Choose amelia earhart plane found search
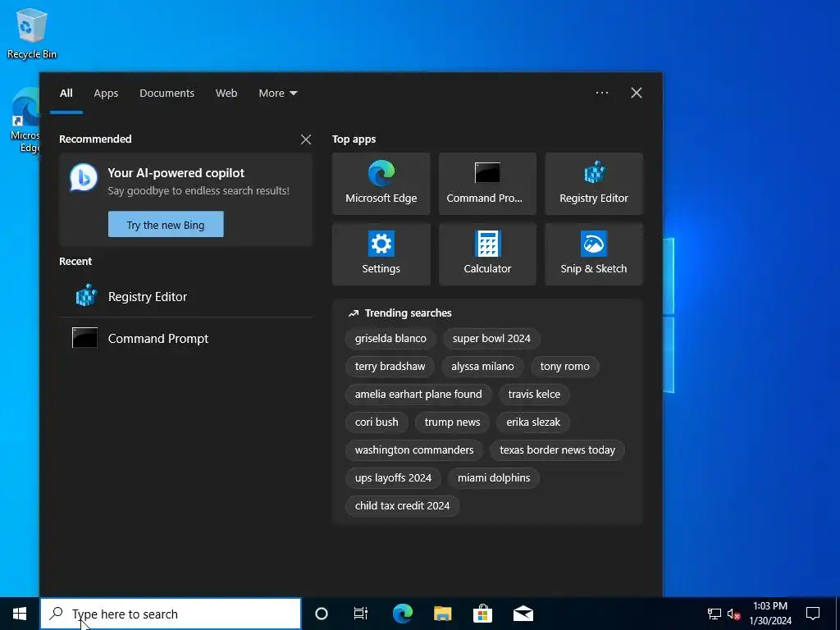The image size is (840, 630). pyautogui.click(x=418, y=395)
